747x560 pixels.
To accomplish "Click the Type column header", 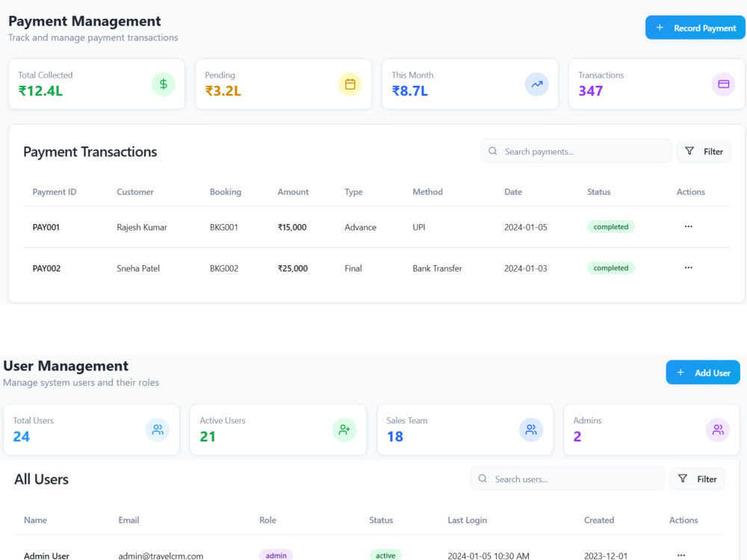I will click(353, 192).
